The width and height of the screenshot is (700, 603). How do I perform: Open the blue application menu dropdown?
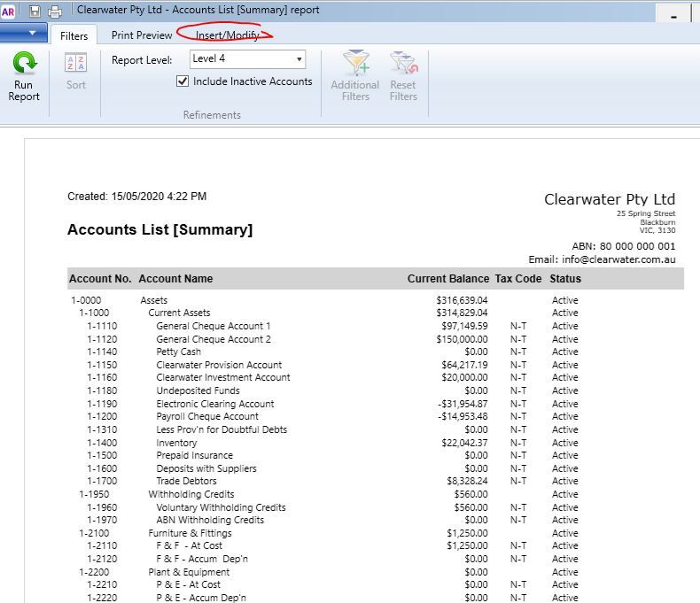pyautogui.click(x=24, y=34)
